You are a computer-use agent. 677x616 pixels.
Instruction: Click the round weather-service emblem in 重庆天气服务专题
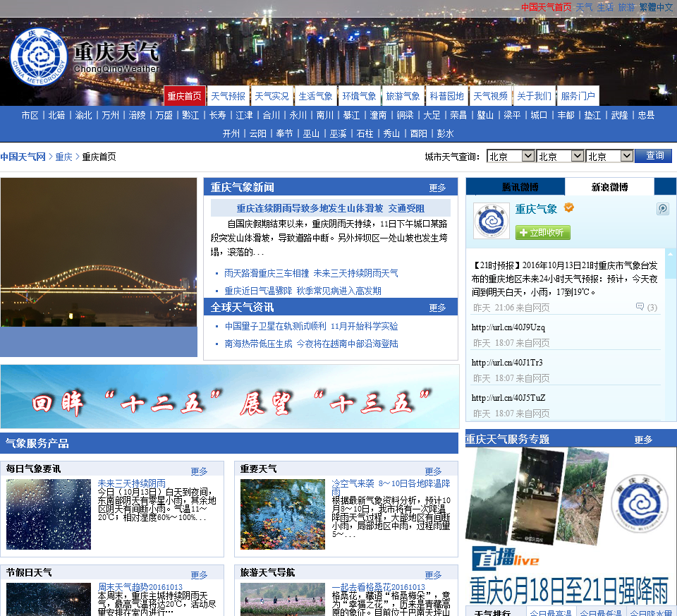[639, 503]
